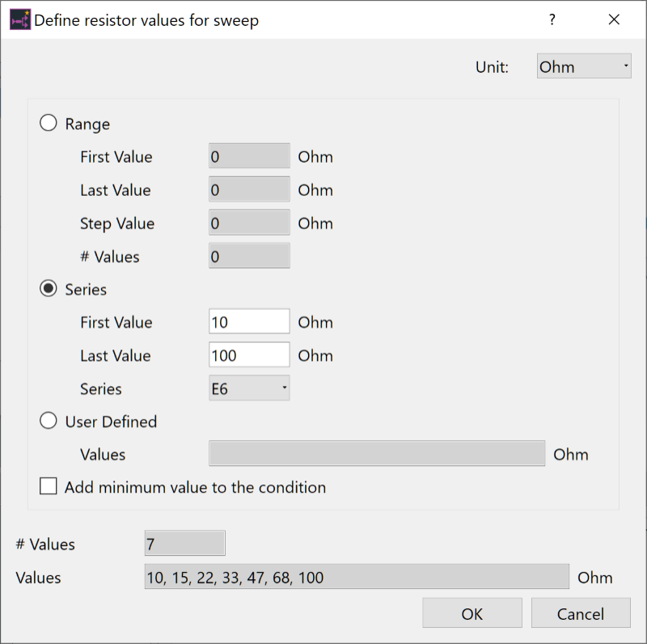Enable Add minimum value to the condition
The height and width of the screenshot is (644, 647).
(49, 487)
